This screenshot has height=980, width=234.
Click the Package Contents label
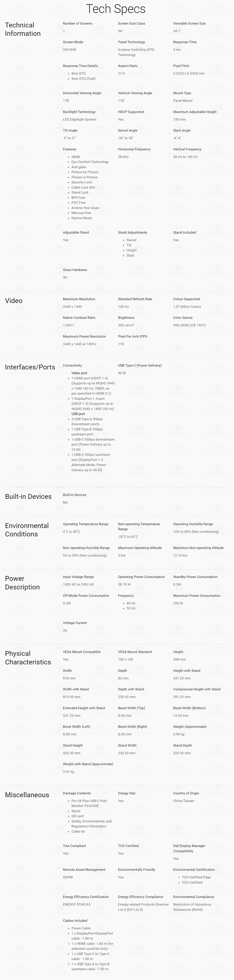[77, 793]
